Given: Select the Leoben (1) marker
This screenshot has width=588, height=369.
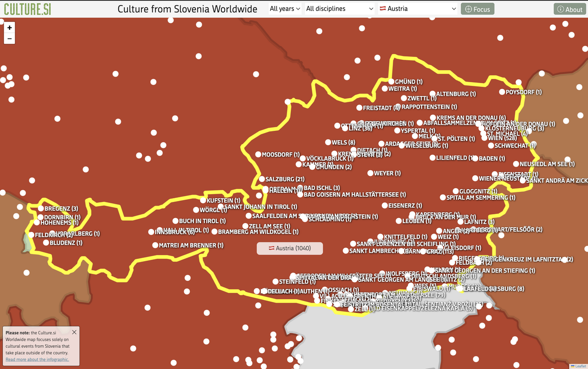Looking at the screenshot, I should [x=398, y=221].
